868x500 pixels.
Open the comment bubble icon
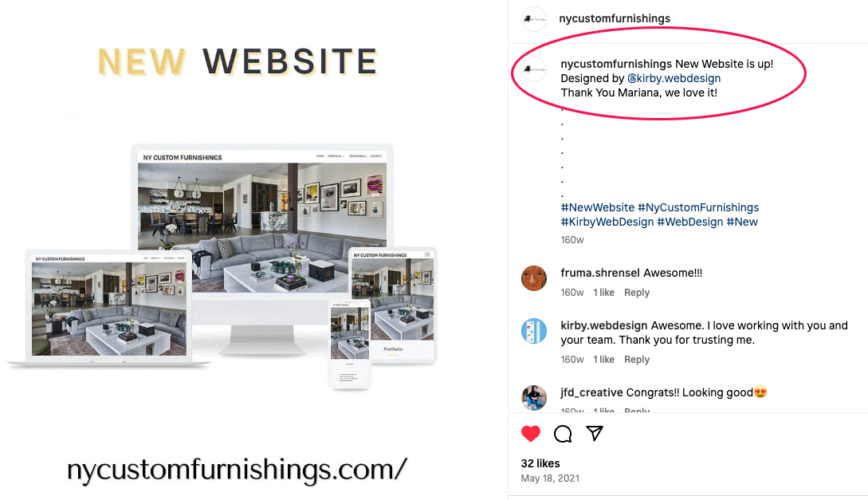tap(563, 434)
